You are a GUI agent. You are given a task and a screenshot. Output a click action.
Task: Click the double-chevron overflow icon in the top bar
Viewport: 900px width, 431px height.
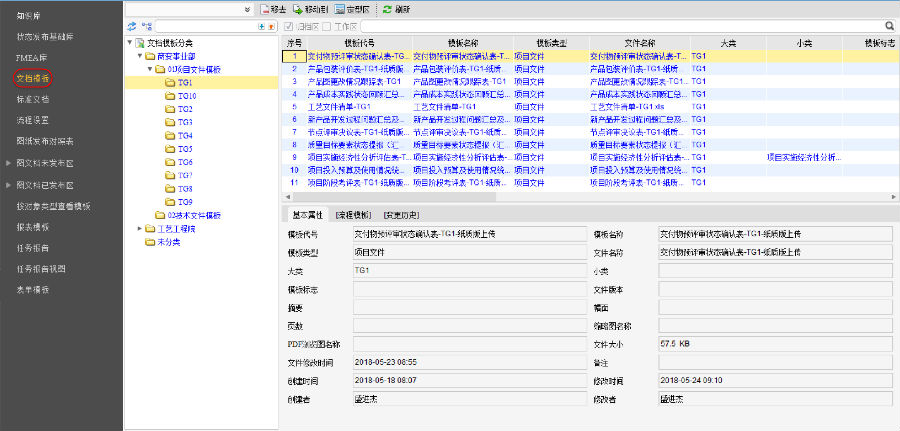(x=247, y=8)
